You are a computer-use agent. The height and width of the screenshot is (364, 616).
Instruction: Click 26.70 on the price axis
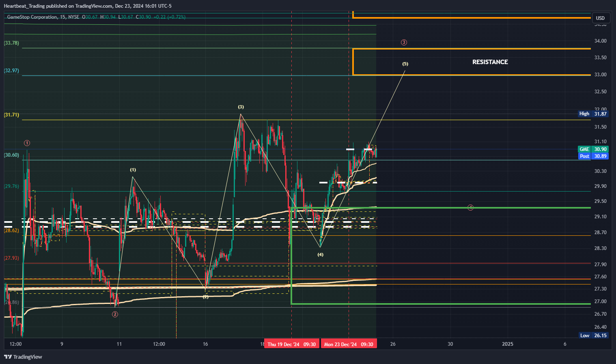click(x=600, y=314)
